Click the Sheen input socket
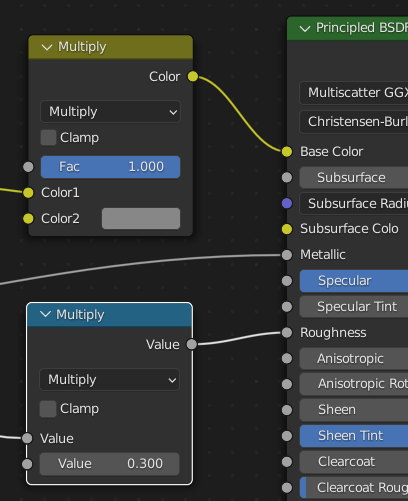The image size is (408, 501). click(287, 410)
